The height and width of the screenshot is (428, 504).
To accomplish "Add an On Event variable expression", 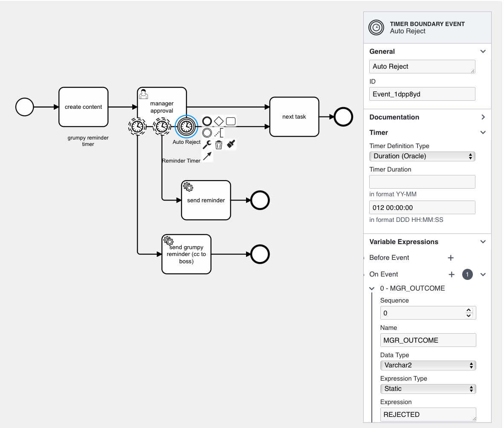I will click(x=451, y=274).
